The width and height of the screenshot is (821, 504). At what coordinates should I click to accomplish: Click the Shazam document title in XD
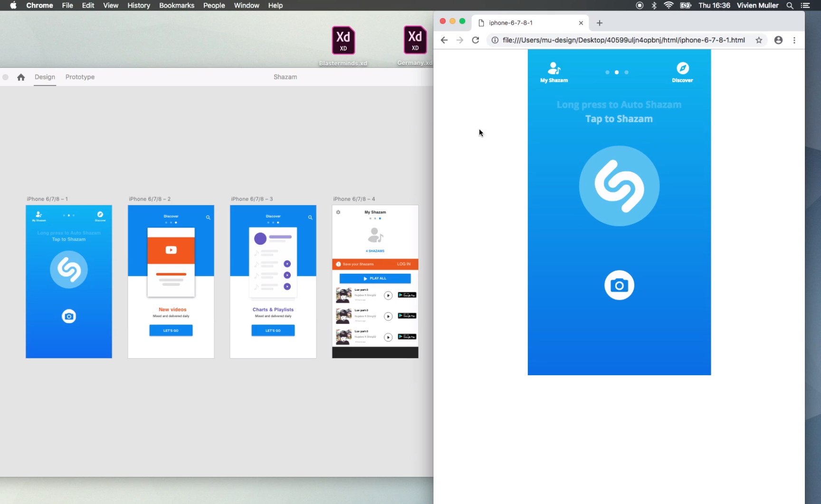(x=285, y=77)
